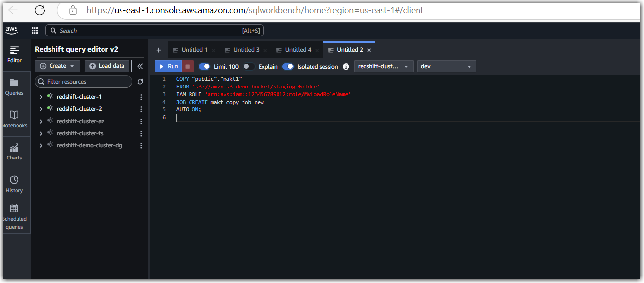This screenshot has height=283, width=644.
Task: Open the Queries sidebar section
Action: coord(15,87)
